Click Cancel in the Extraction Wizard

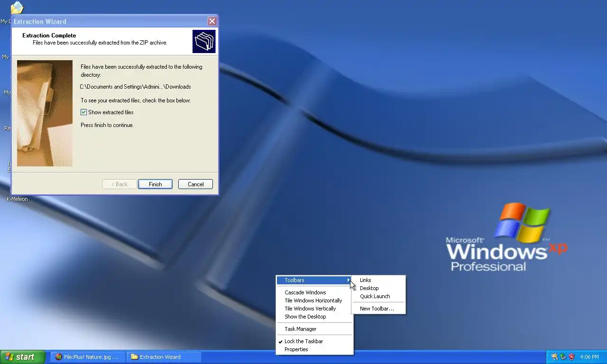pos(195,184)
